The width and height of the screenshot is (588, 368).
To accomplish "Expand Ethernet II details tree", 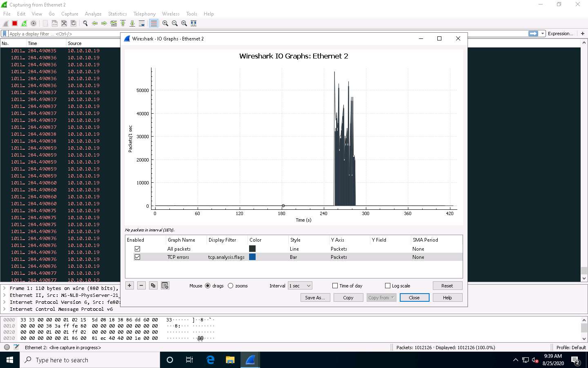I will coord(4,295).
